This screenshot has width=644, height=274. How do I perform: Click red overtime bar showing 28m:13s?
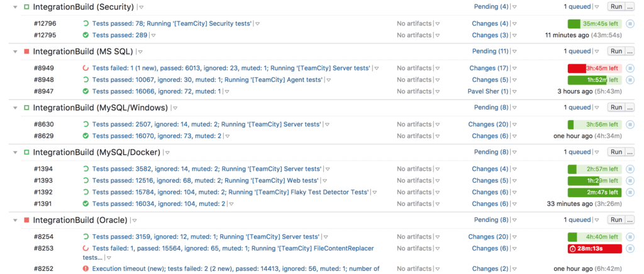click(x=595, y=249)
